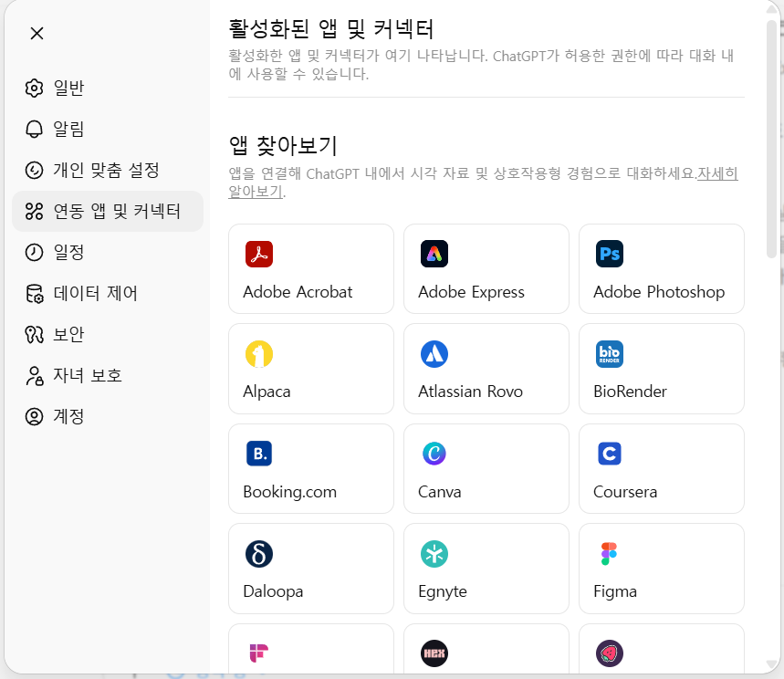Follow the 자세히 알아보기 link
The height and width of the screenshot is (679, 784).
tap(717, 173)
